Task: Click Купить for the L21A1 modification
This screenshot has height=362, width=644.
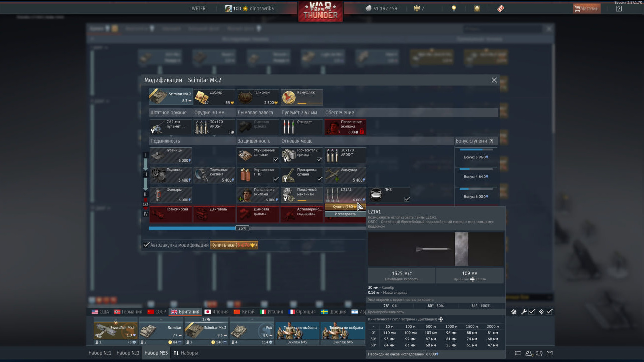Action: 345,207
